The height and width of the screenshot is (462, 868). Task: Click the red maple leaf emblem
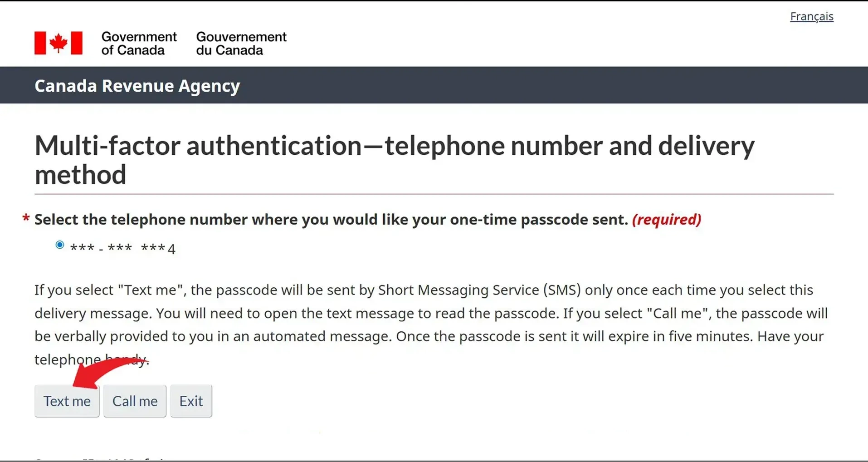[x=59, y=43]
